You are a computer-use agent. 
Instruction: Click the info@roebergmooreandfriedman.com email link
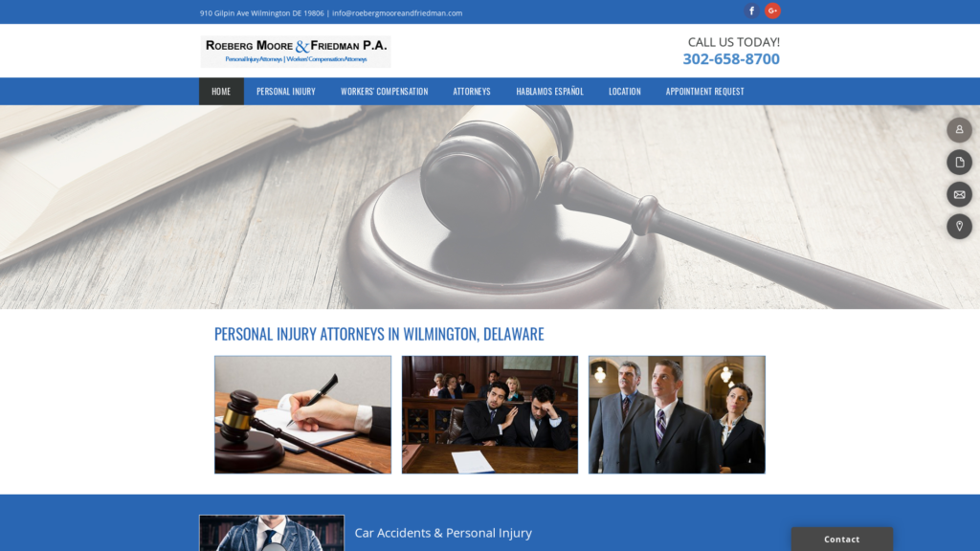click(x=397, y=13)
